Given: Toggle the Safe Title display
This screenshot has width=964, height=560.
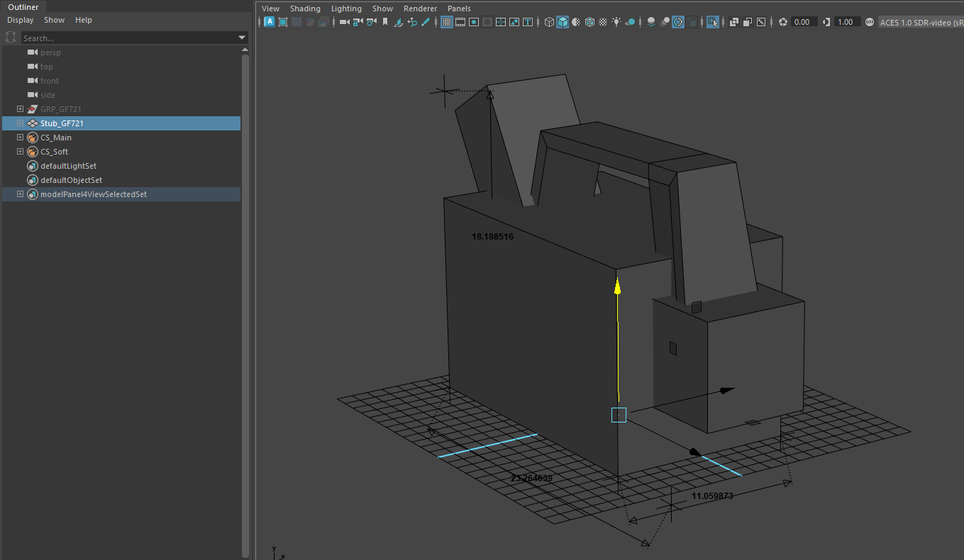Looking at the screenshot, I should click(x=528, y=22).
